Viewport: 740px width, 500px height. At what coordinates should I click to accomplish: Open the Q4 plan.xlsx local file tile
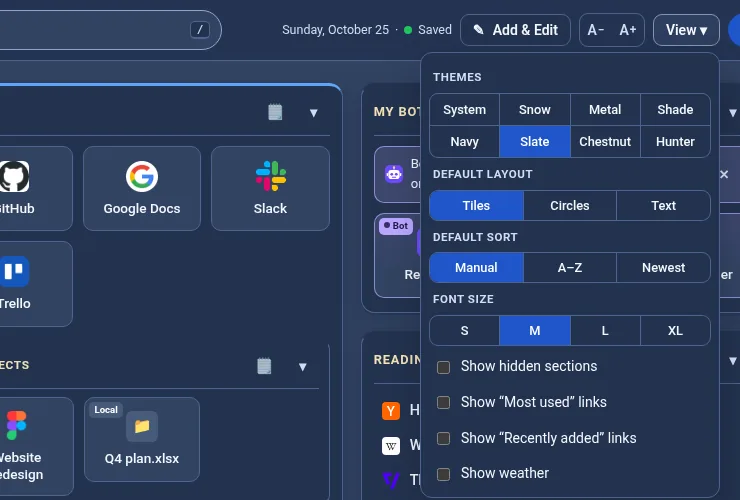click(142, 440)
